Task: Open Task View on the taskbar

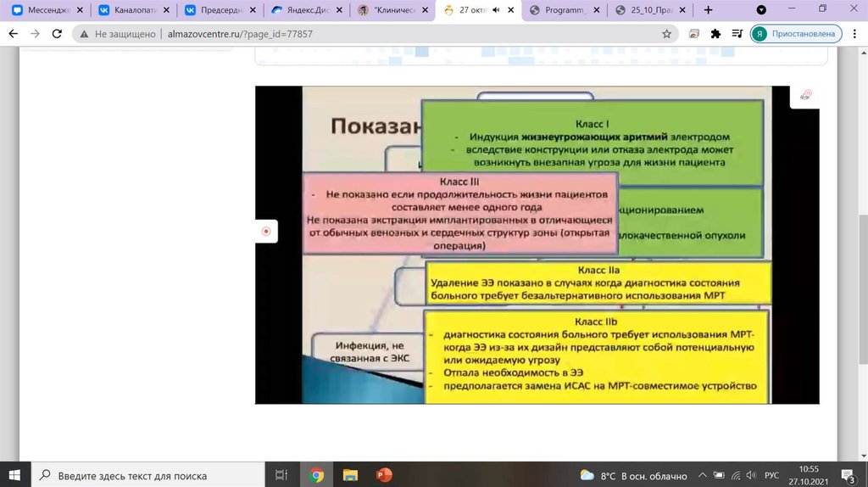Action: [281, 475]
